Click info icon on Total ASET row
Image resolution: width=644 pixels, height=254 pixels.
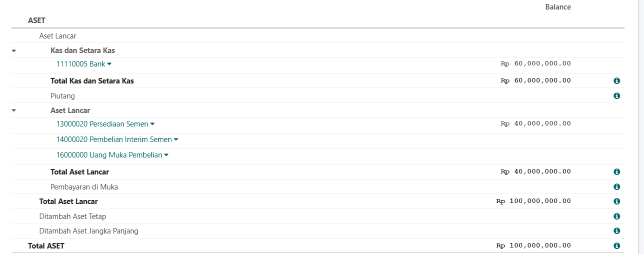point(617,246)
